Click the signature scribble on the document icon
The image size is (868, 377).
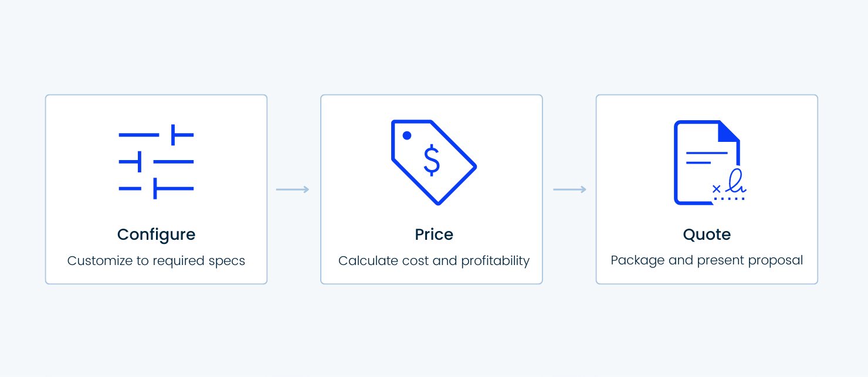(x=735, y=182)
